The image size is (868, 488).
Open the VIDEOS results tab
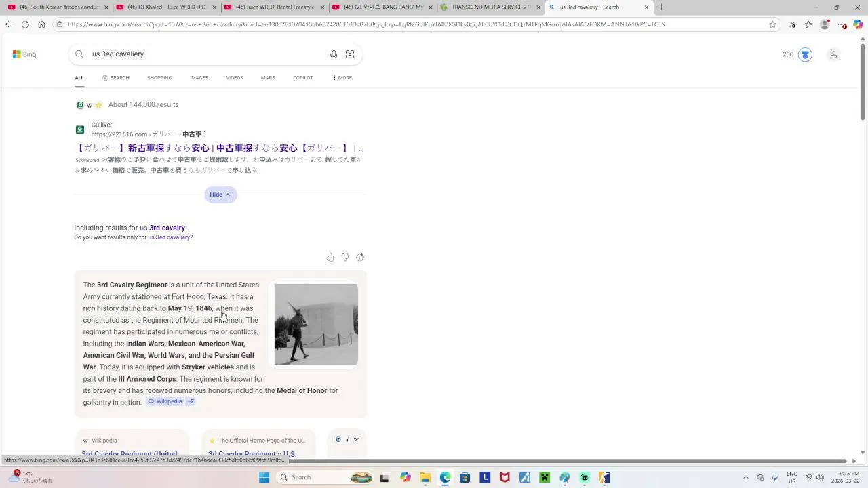pos(235,78)
